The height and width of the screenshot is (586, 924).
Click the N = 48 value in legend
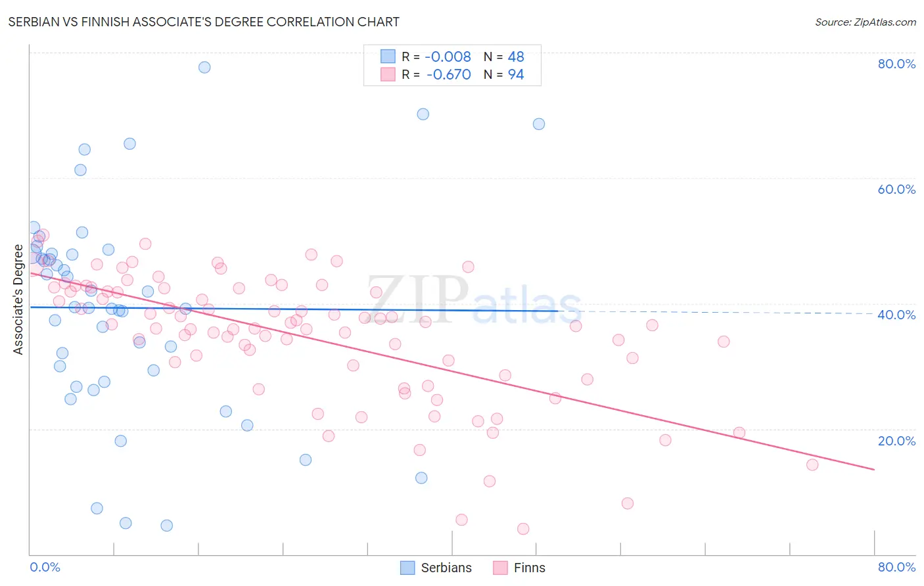coord(504,56)
